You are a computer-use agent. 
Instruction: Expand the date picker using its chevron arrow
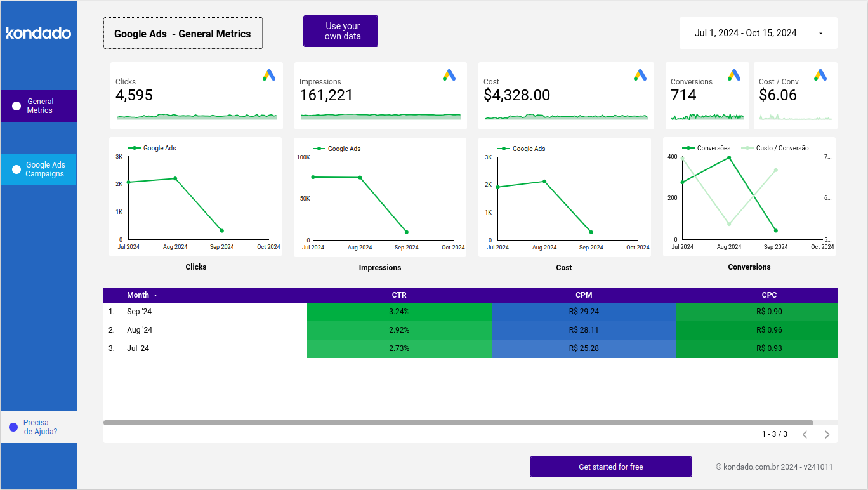pyautogui.click(x=820, y=32)
